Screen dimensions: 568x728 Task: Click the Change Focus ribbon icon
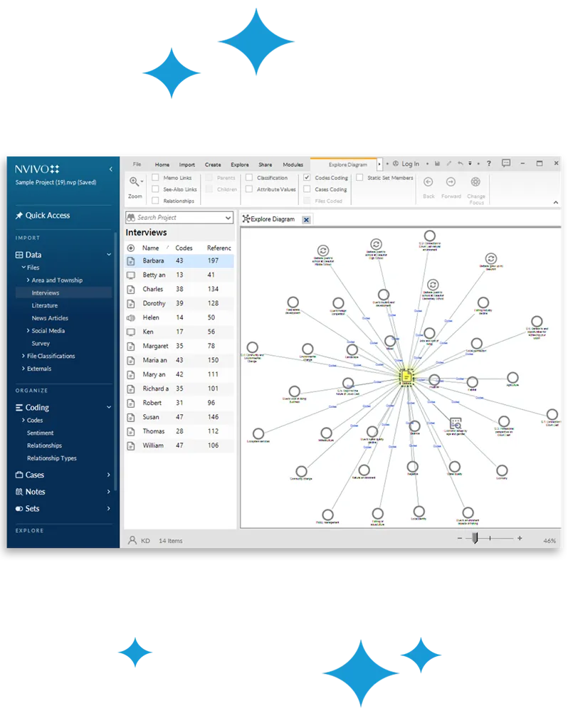pos(475,182)
